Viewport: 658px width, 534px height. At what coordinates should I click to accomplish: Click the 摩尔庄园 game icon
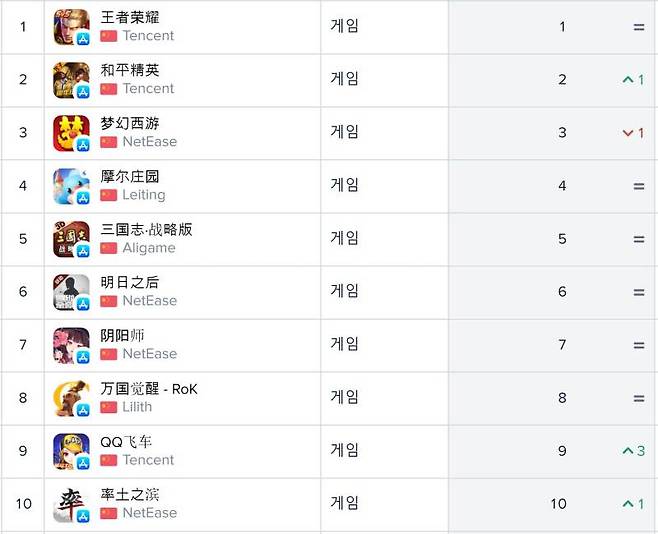coord(71,186)
